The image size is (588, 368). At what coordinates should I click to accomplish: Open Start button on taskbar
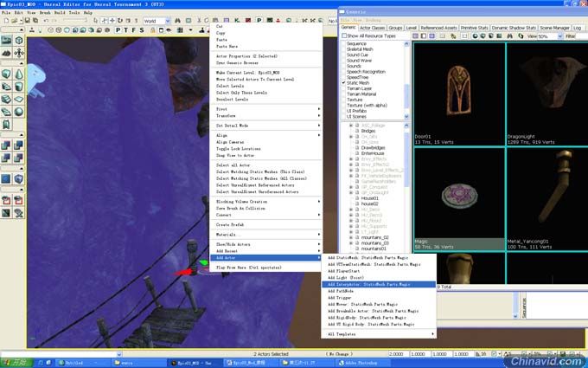coord(16,363)
